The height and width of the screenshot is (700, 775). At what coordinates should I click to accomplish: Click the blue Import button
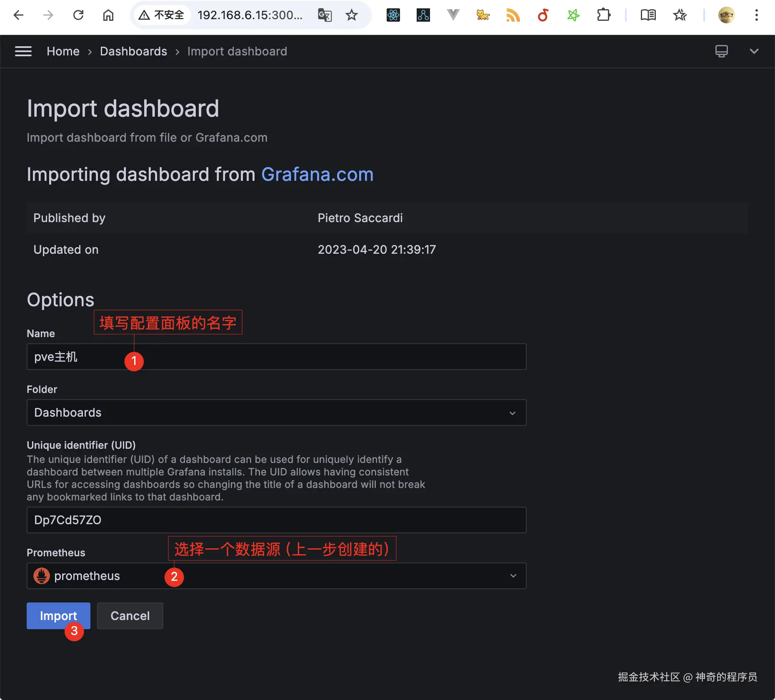58,616
